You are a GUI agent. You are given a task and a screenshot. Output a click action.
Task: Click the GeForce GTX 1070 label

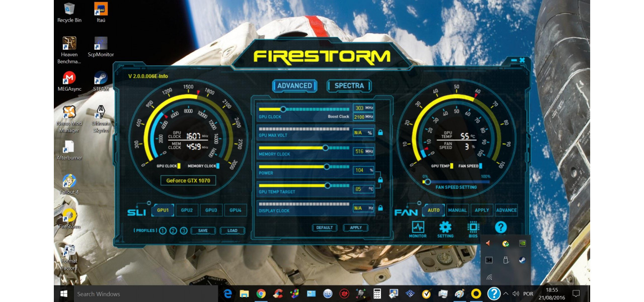pyautogui.click(x=188, y=180)
